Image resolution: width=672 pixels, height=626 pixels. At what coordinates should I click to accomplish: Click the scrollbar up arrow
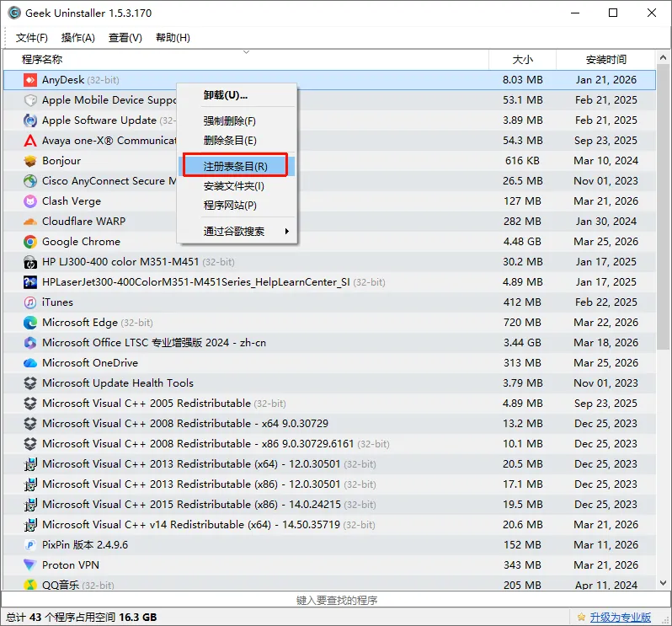click(663, 57)
